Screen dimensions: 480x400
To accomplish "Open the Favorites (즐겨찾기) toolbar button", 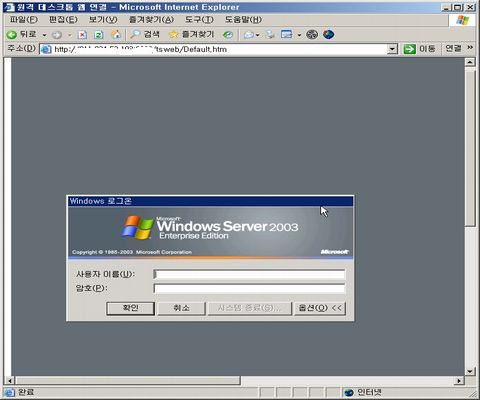I will (192, 34).
